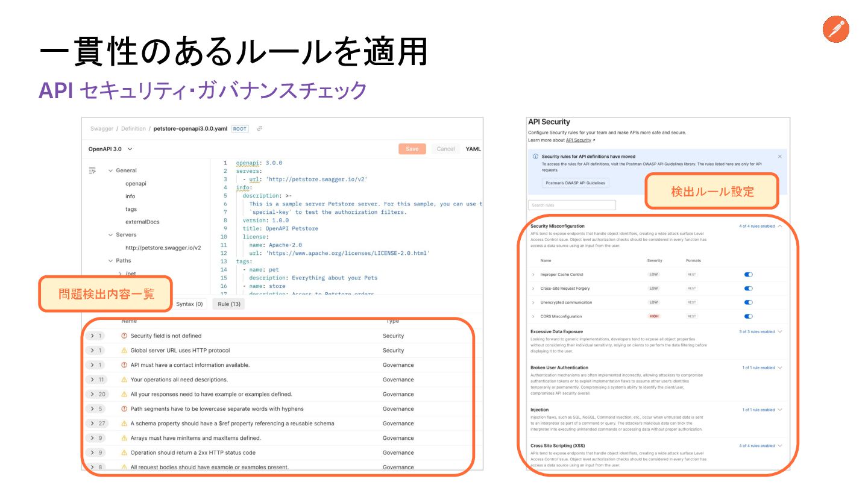The height and width of the screenshot is (488, 868).
Task: Click '4 of 4 rules enabled' for Security Misconfiguration
Action: (757, 226)
